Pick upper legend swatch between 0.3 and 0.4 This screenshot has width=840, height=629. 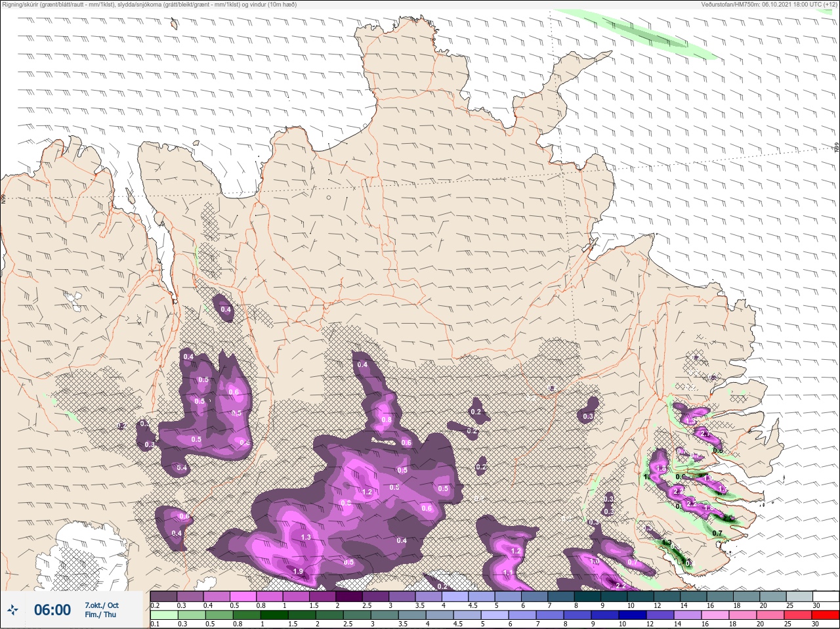[x=190, y=596]
